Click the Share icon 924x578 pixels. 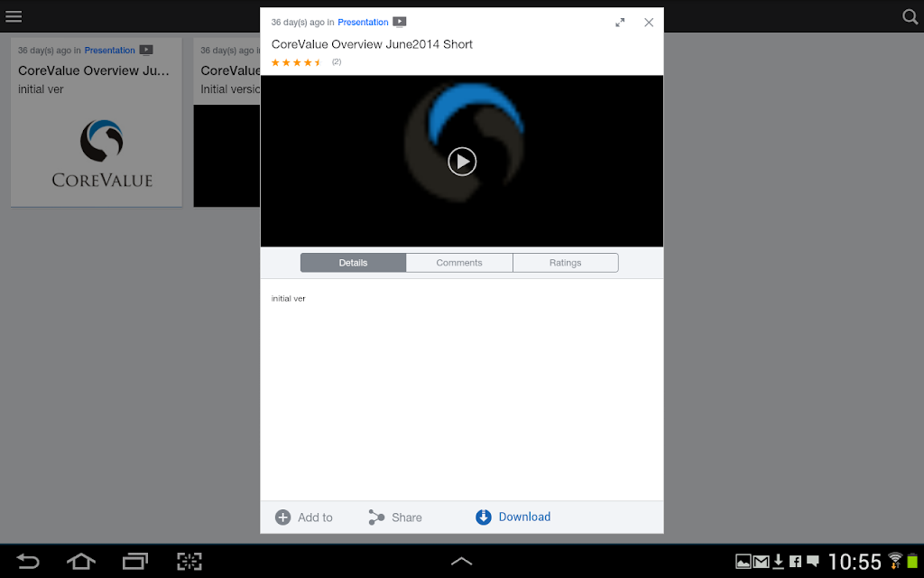376,517
